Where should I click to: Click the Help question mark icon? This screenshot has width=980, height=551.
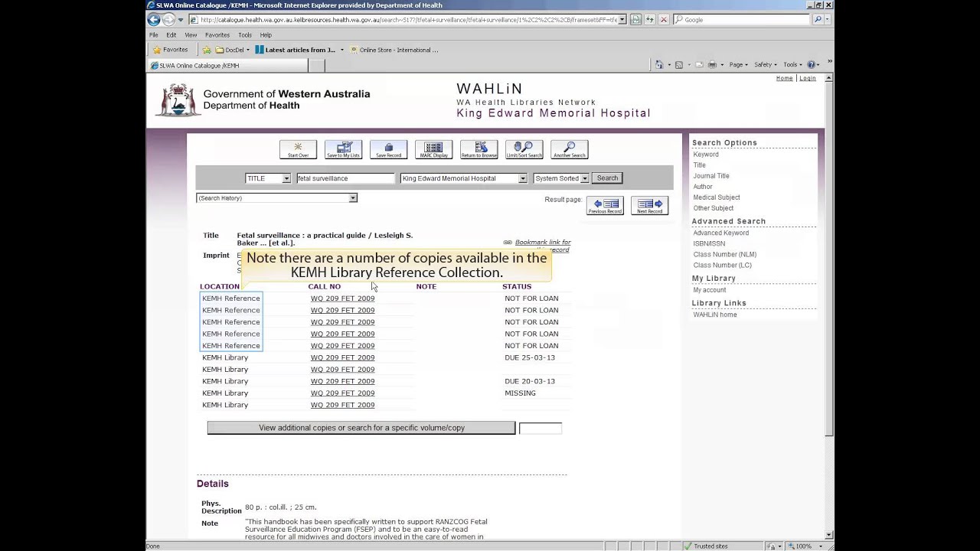click(x=812, y=65)
